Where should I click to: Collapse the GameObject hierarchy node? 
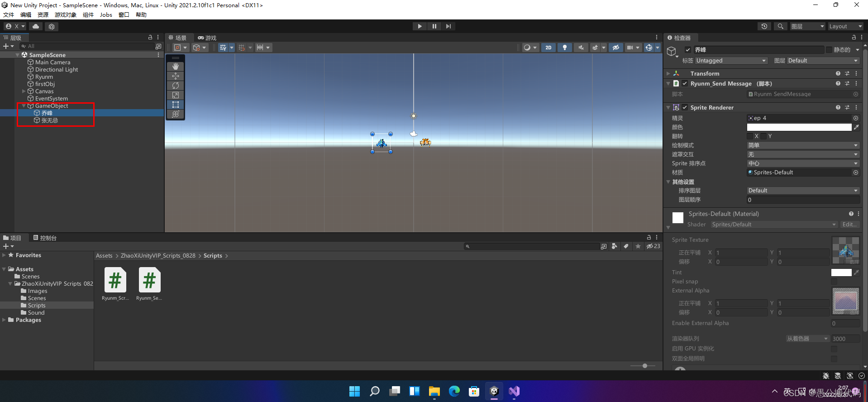pyautogui.click(x=24, y=106)
